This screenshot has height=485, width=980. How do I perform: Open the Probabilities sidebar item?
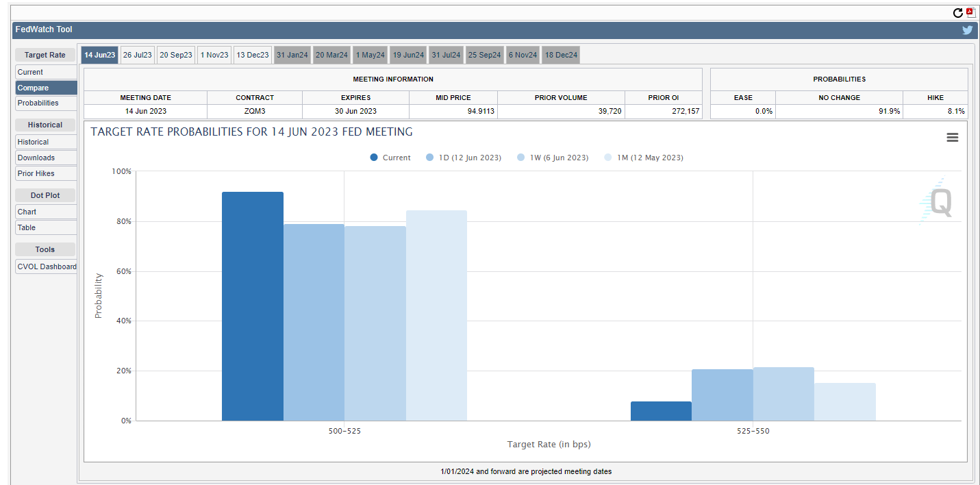point(46,103)
